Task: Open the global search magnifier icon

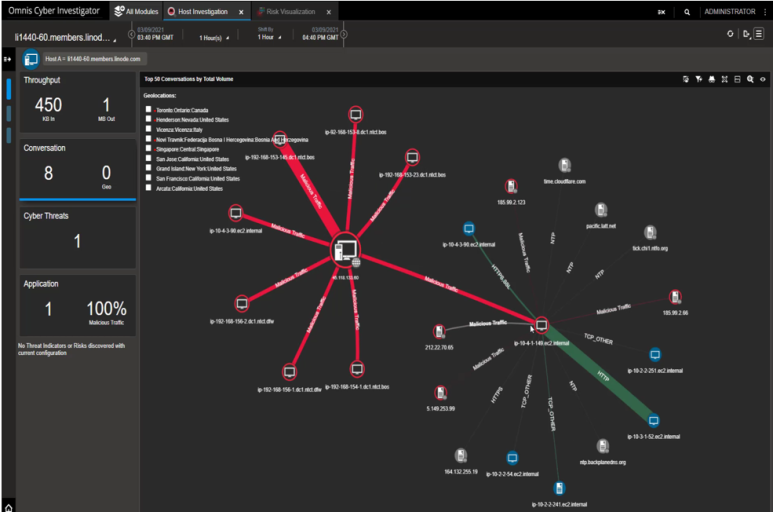Action: 687,12
